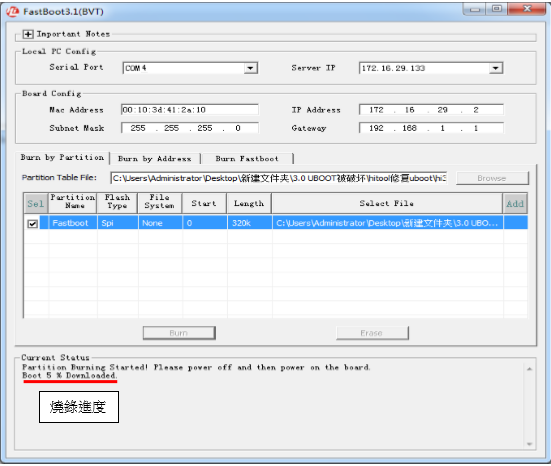
Task: Maximize the FastBoot3.1 window
Action: coord(497,9)
